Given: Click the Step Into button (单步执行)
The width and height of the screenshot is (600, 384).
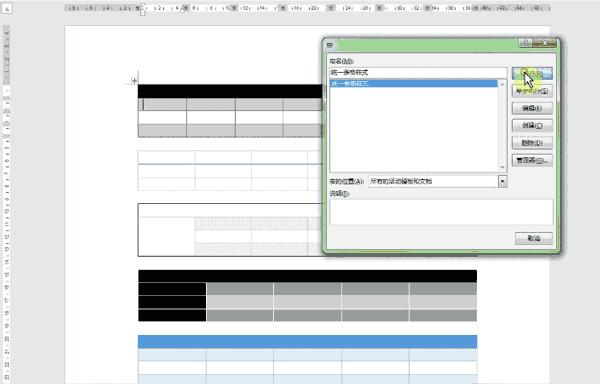Looking at the screenshot, I should coord(532,91).
